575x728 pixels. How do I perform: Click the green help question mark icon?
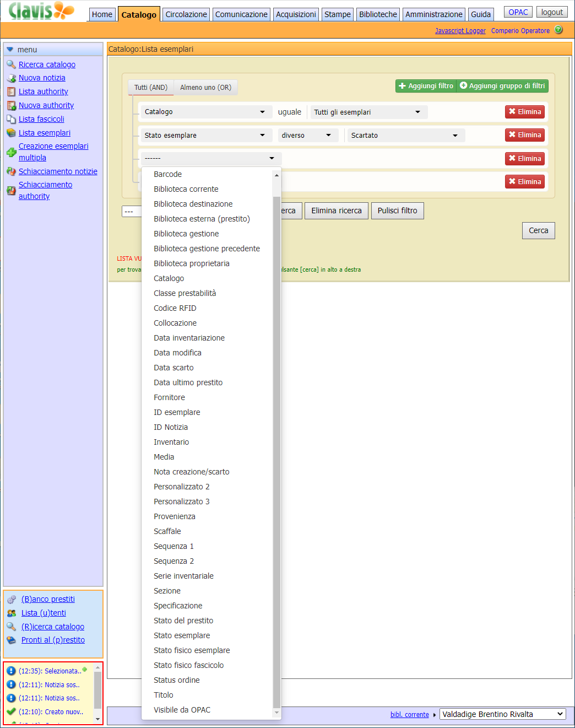coord(558,30)
